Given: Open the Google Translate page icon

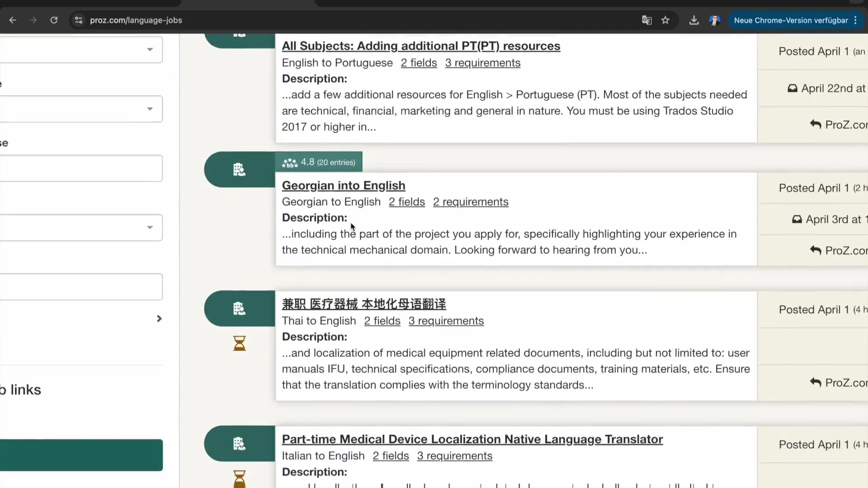Looking at the screenshot, I should click(x=646, y=20).
